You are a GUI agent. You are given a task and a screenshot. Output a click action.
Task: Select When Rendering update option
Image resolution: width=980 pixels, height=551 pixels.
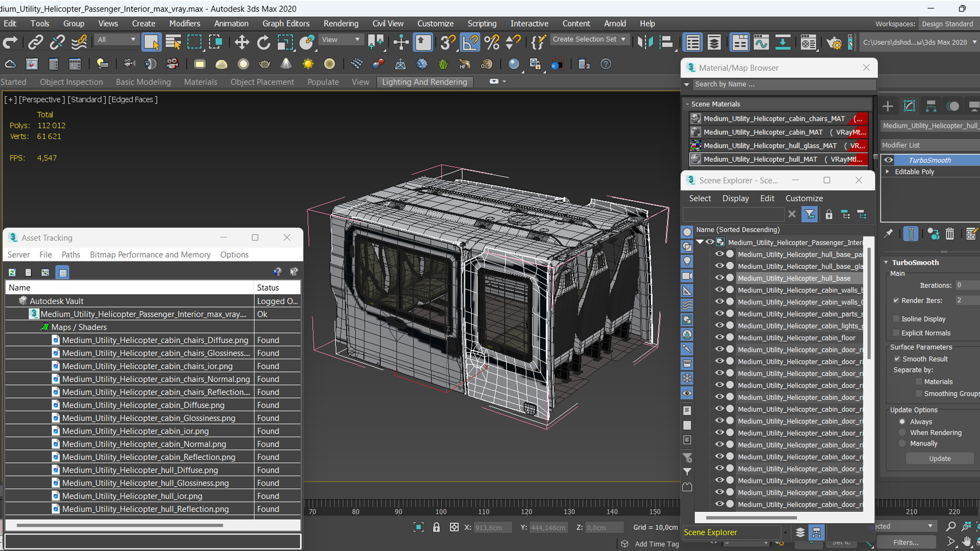pos(902,433)
